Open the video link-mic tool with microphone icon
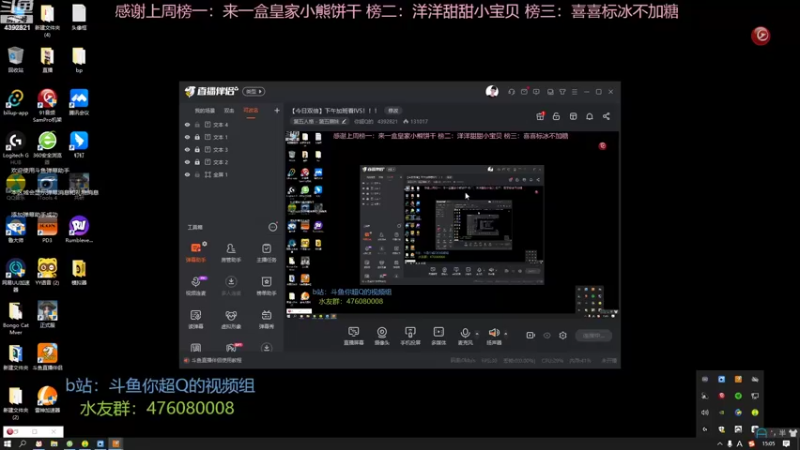This screenshot has width=800, height=450. point(195,286)
